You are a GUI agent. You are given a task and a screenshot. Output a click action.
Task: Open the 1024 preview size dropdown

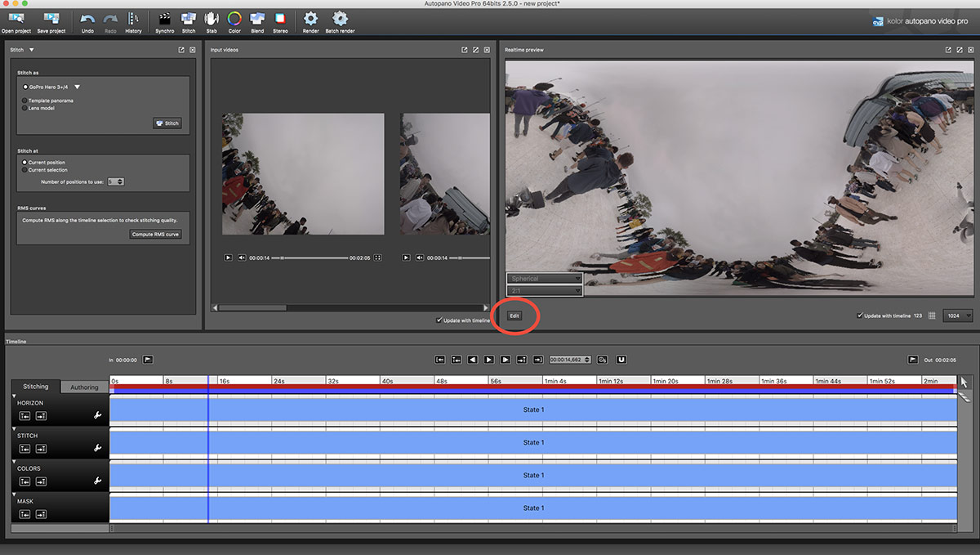(x=958, y=316)
